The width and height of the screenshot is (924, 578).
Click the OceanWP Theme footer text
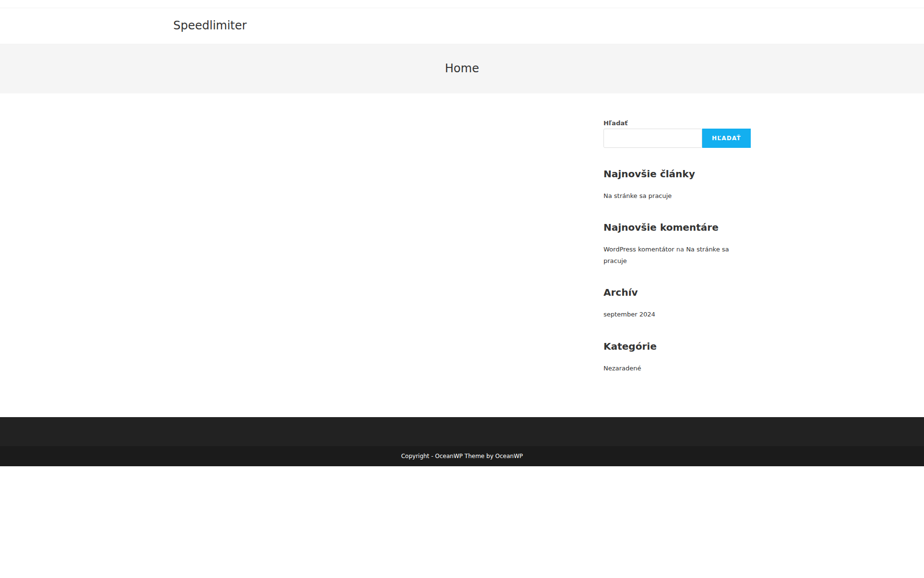[460, 456]
